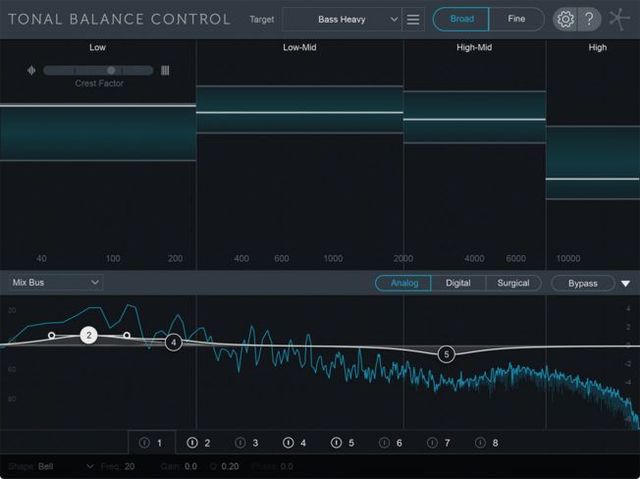The height and width of the screenshot is (479, 640).
Task: Click the Low band label
Action: 97,47
